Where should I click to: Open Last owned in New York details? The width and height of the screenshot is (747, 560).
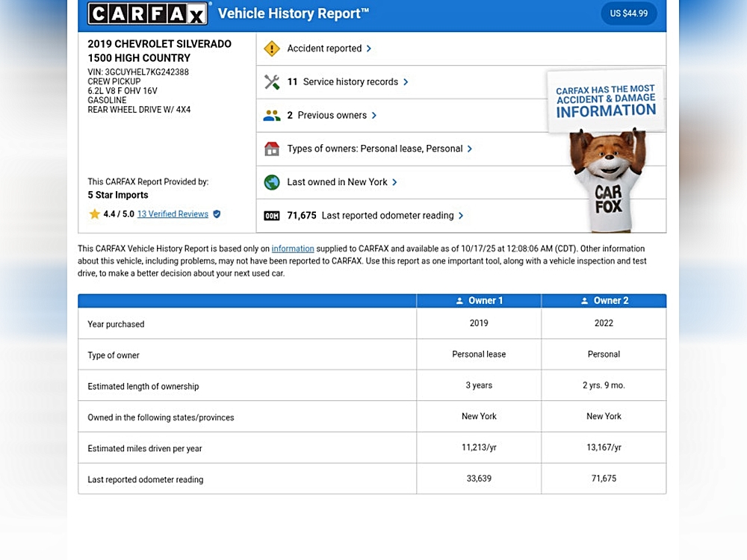pos(338,182)
